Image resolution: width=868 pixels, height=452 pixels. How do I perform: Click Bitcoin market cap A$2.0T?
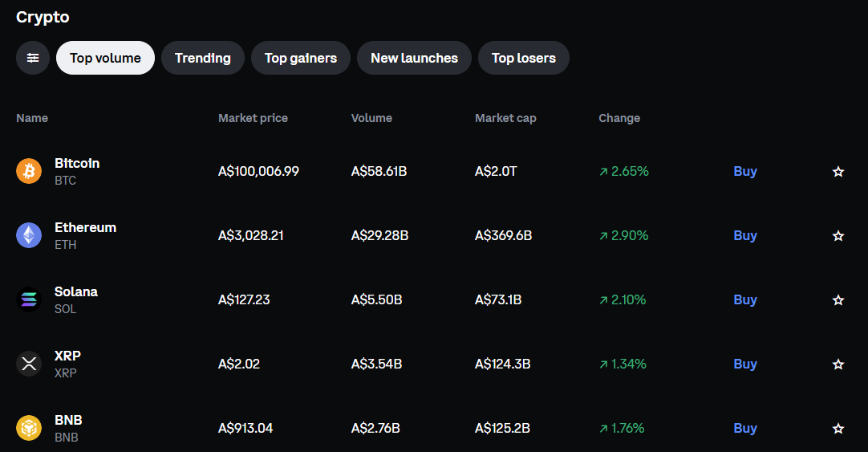pyautogui.click(x=496, y=171)
